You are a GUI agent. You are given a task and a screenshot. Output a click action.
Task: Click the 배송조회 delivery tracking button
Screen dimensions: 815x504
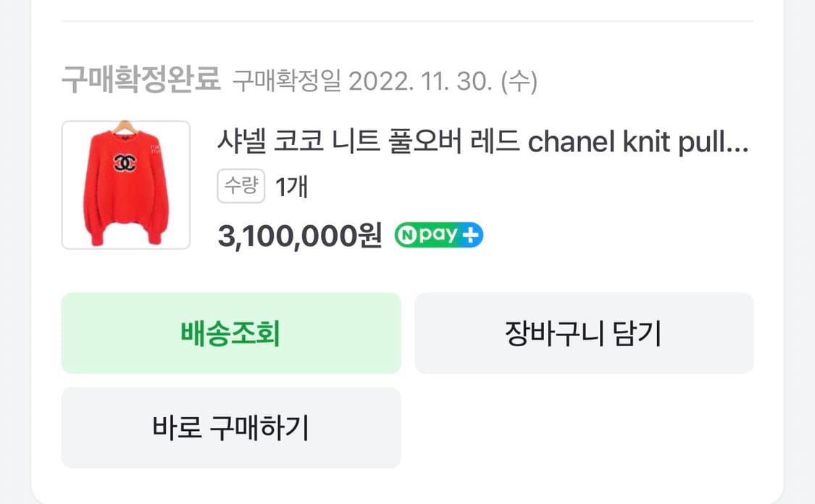(x=231, y=333)
